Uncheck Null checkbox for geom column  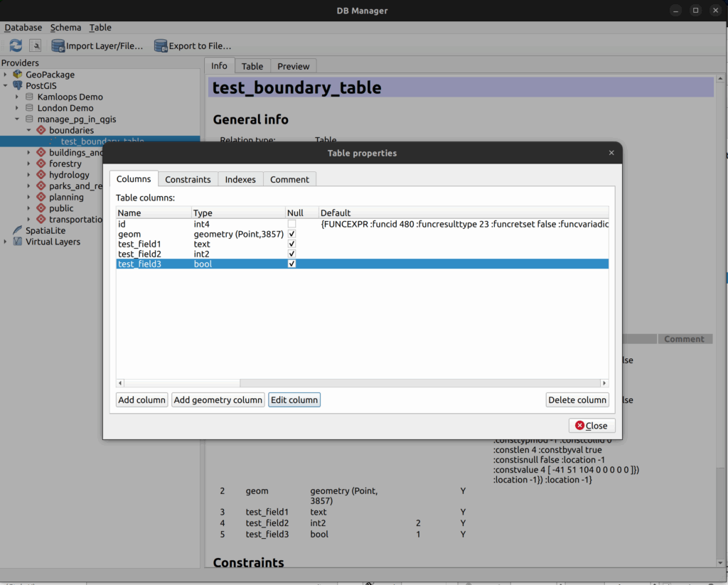pos(291,234)
